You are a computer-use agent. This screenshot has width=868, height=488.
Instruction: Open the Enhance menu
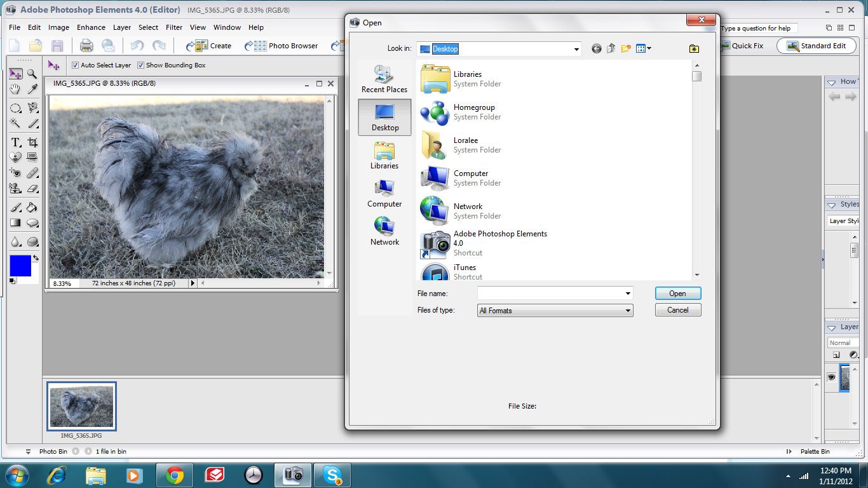point(91,27)
